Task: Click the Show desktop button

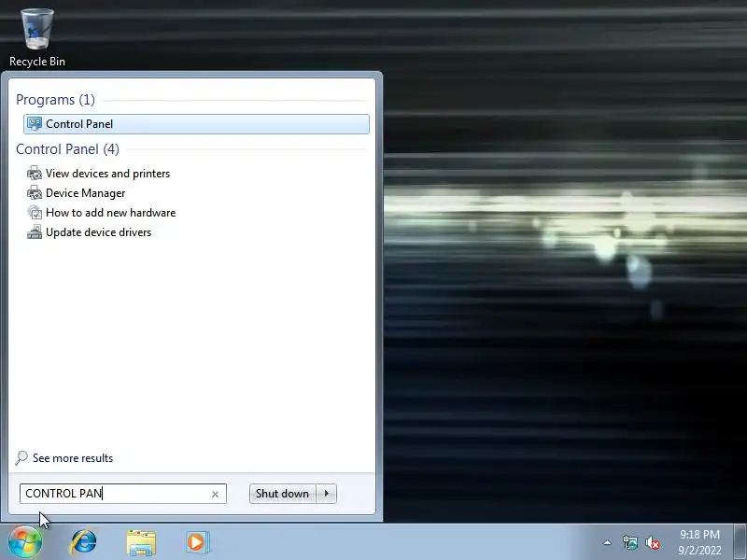Action: point(740,542)
